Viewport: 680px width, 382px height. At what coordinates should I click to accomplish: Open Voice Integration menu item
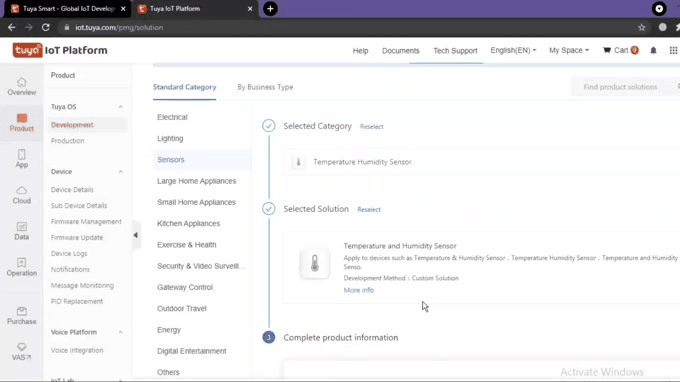(77, 350)
